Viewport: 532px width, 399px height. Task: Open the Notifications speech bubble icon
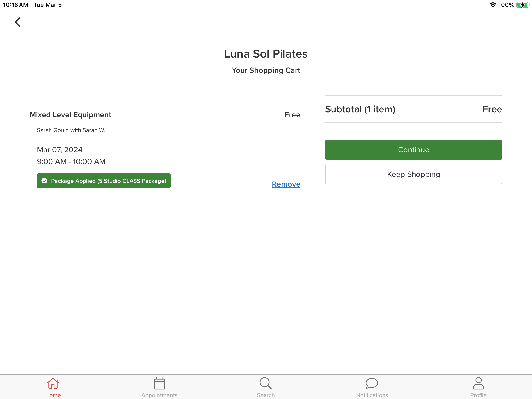tap(372, 383)
